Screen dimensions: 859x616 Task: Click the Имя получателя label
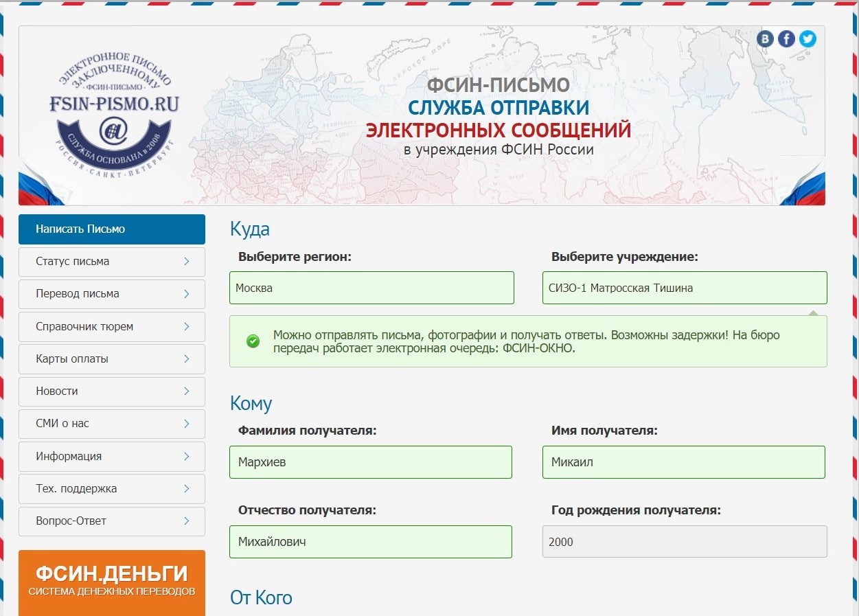(x=605, y=431)
